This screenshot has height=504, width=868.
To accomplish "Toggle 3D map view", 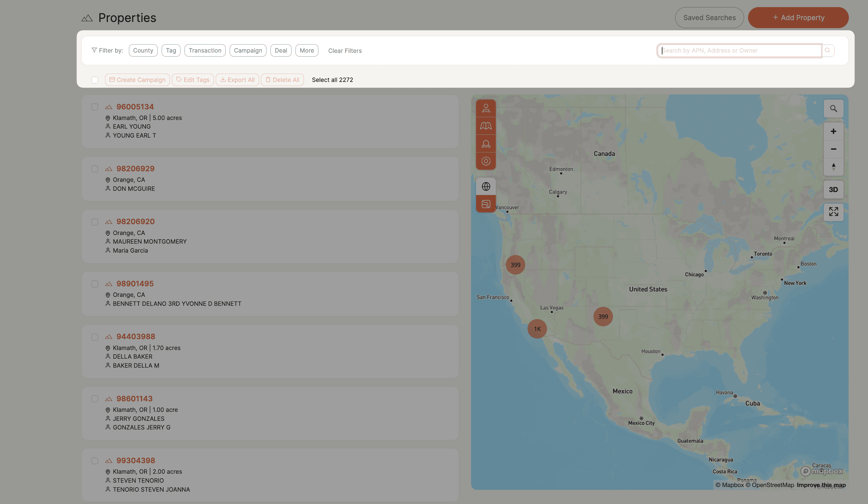I will coord(833,190).
